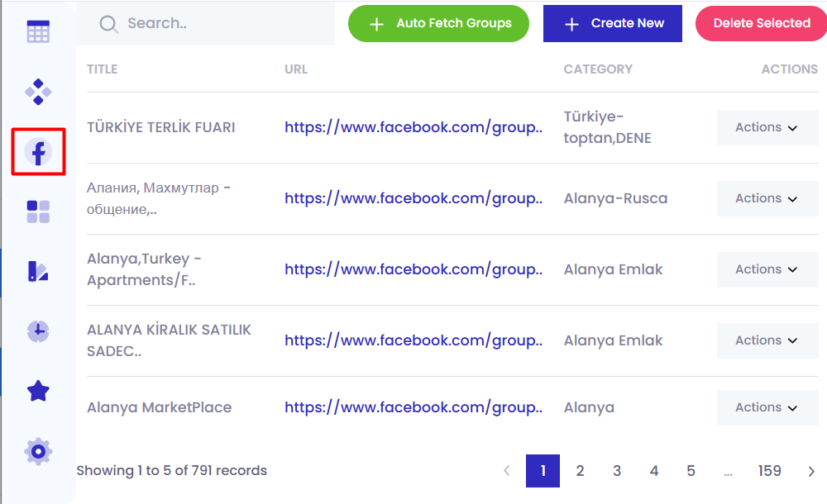The image size is (827, 504).
Task: Click the paint design sidebar icon
Action: [x=38, y=271]
